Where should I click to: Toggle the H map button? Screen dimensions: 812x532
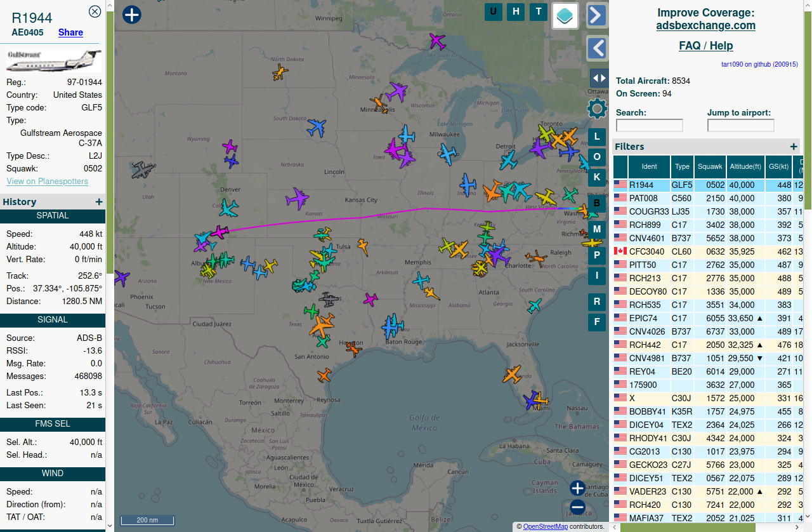516,11
